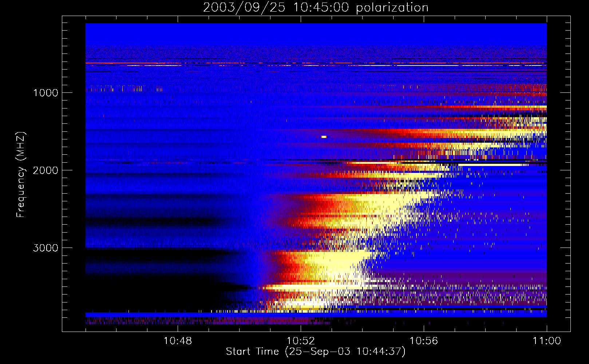Viewport: 589px width, 364px height.
Task: Click the 1000 frequency tick label
Action: [x=46, y=93]
